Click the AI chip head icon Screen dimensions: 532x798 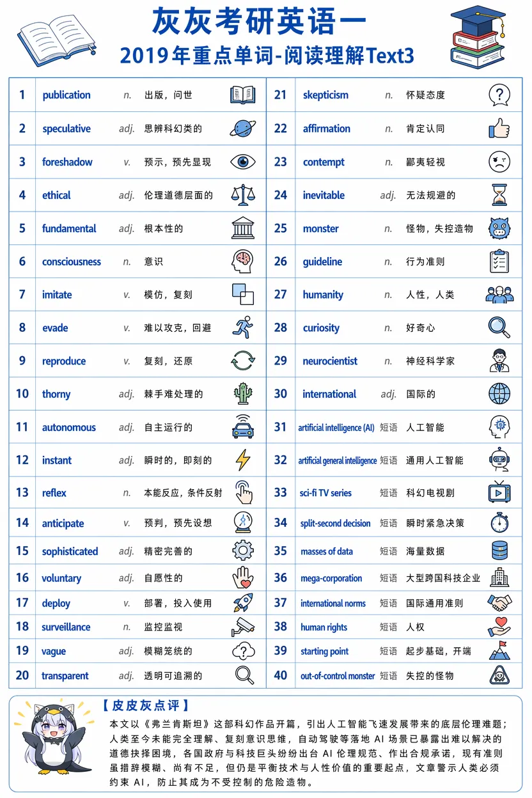499,426
